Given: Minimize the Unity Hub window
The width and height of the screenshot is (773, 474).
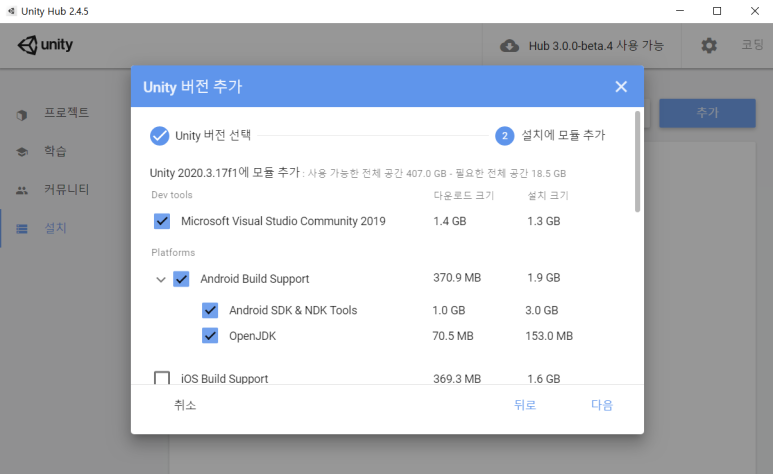Looking at the screenshot, I should [x=680, y=11].
